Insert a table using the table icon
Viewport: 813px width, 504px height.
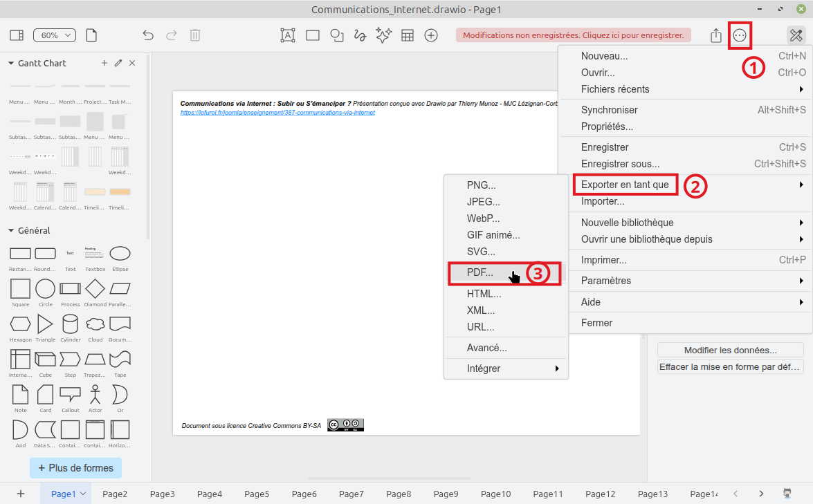click(x=408, y=35)
